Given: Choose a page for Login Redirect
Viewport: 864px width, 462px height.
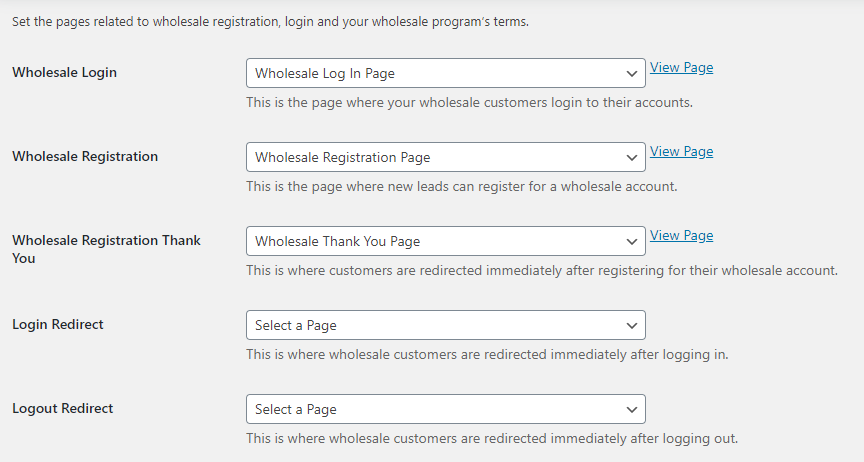Looking at the screenshot, I should pos(445,325).
